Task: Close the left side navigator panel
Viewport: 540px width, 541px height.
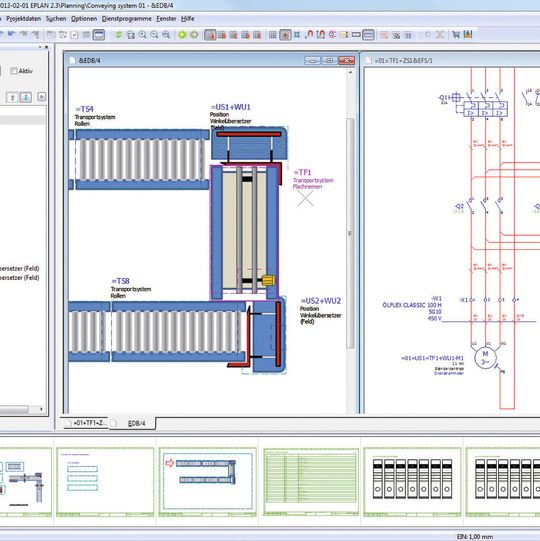Action: click(x=47, y=47)
